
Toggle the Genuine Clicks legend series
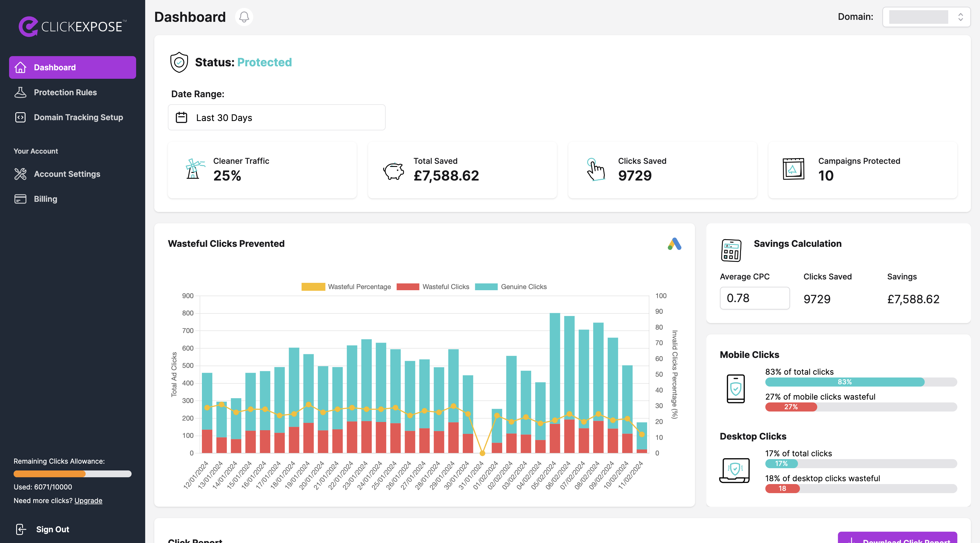point(510,287)
